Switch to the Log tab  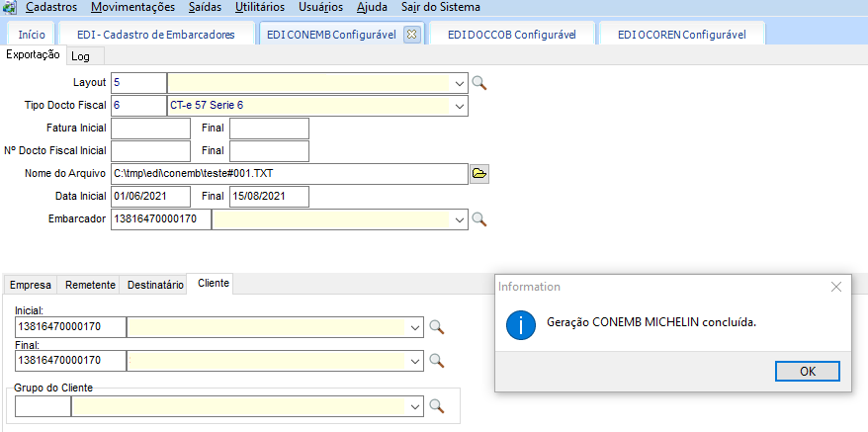coord(80,56)
